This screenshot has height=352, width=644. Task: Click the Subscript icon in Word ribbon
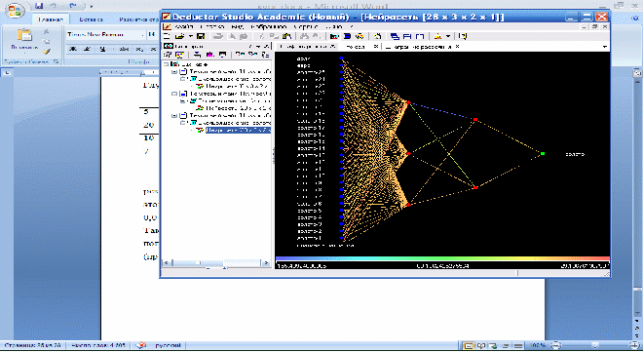[140, 49]
